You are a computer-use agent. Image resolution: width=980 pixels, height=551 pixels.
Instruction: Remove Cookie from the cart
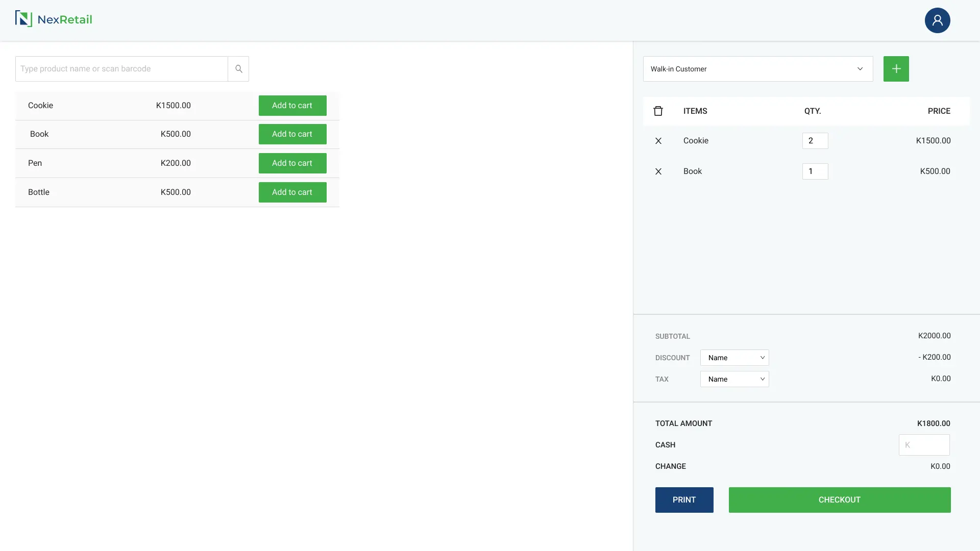point(658,141)
